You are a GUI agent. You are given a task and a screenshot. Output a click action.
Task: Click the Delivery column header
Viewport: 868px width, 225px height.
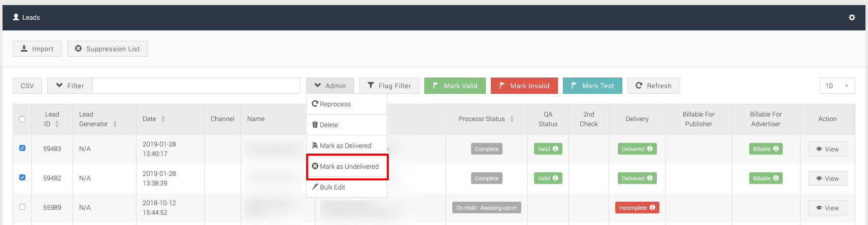click(637, 119)
